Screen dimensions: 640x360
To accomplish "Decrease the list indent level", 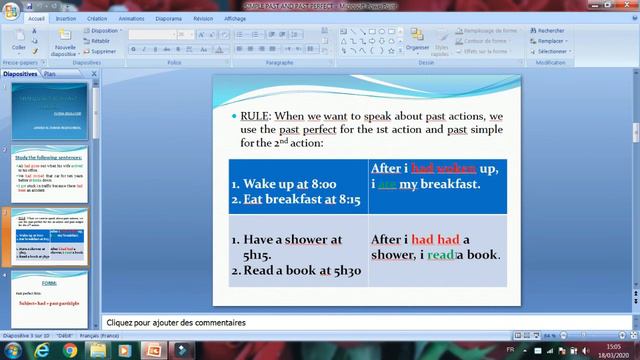I will pos(271,35).
